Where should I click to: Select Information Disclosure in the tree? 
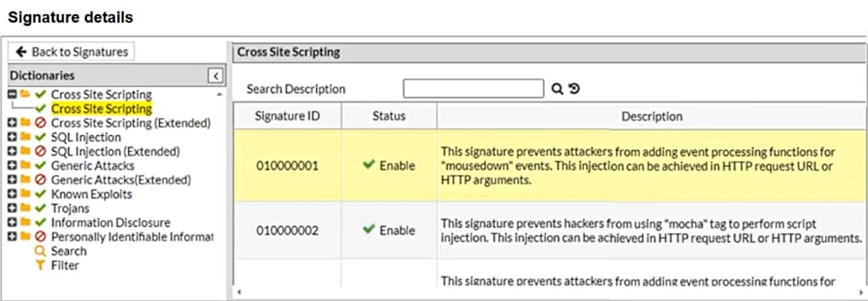(111, 223)
